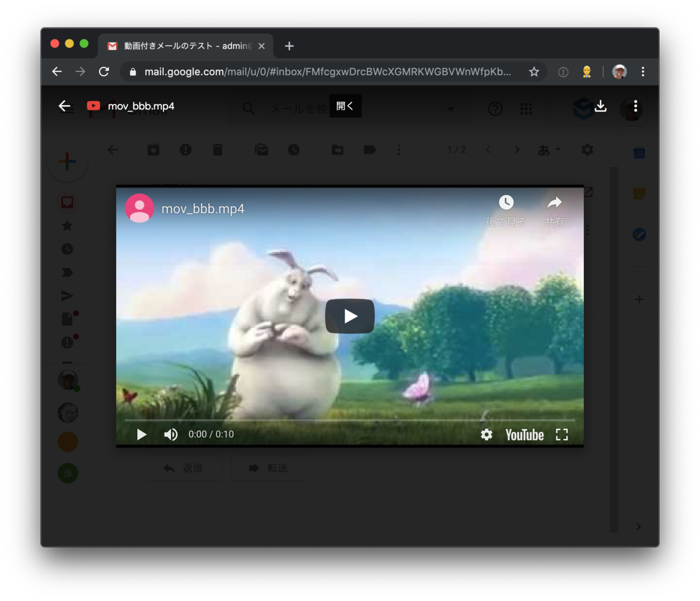Mute the video volume
The image size is (700, 601).
click(x=170, y=434)
